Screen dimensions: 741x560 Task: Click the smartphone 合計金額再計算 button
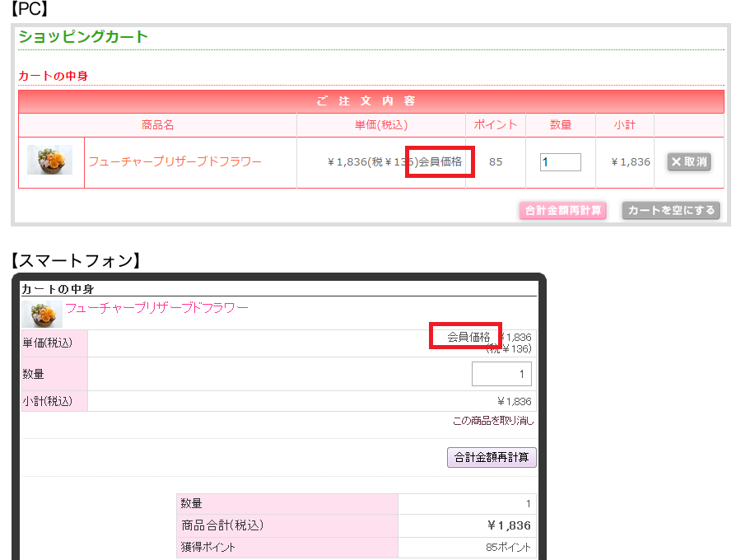pyautogui.click(x=492, y=457)
